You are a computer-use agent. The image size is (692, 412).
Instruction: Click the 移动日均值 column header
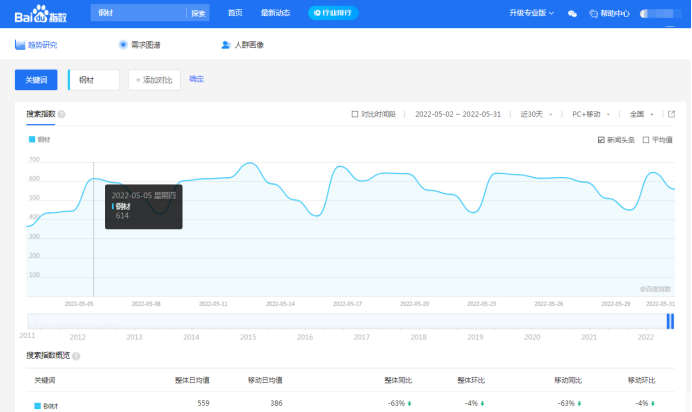click(265, 380)
